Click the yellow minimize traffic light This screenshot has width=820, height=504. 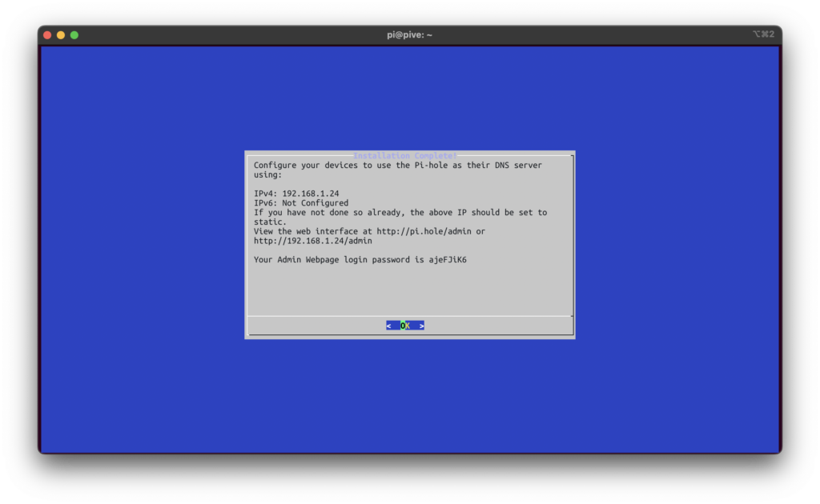coord(61,34)
